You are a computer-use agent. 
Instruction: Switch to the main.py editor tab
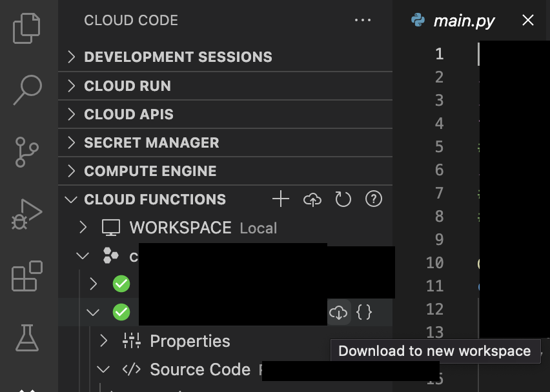tap(463, 20)
